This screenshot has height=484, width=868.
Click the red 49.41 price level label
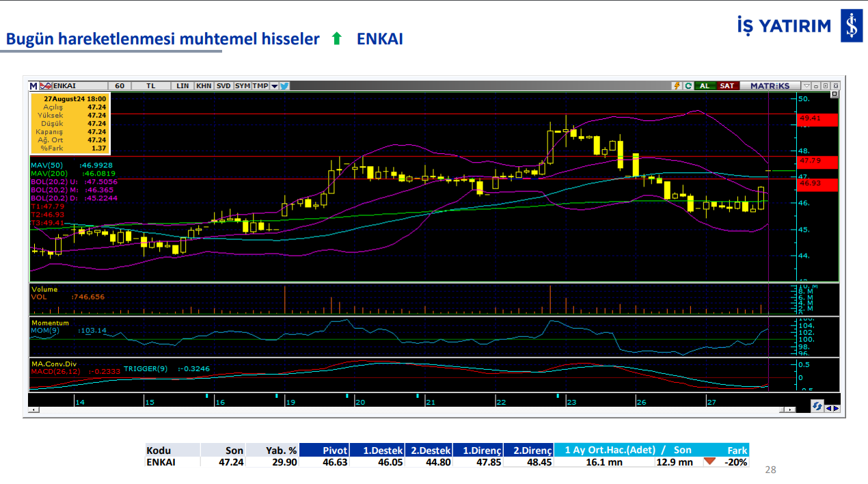(817, 119)
